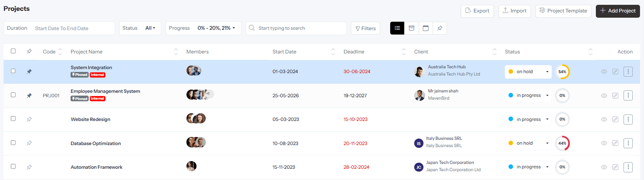The width and height of the screenshot is (644, 180).
Task: Open the Website Redesign project name
Action: point(90,119)
